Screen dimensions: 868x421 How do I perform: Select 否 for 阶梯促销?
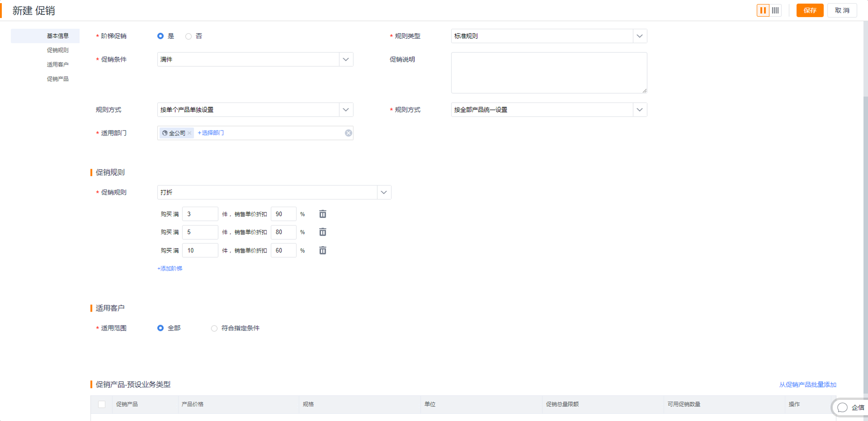(x=188, y=36)
